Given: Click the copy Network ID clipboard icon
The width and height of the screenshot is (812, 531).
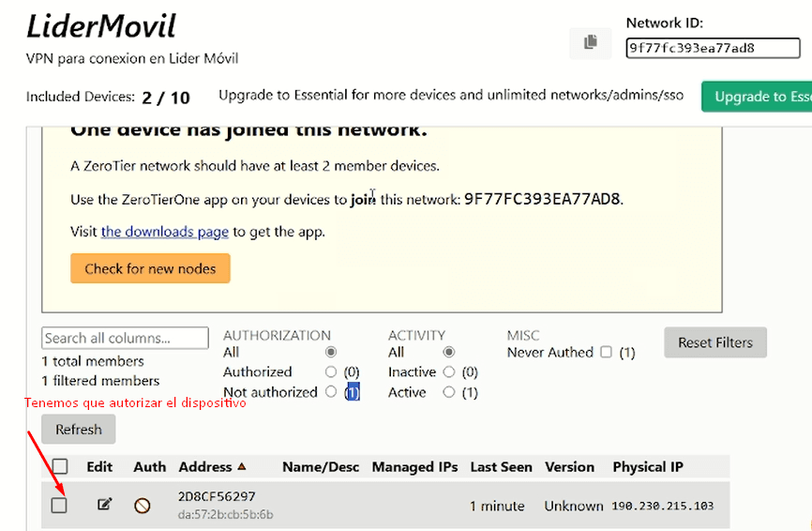Looking at the screenshot, I should (x=590, y=42).
